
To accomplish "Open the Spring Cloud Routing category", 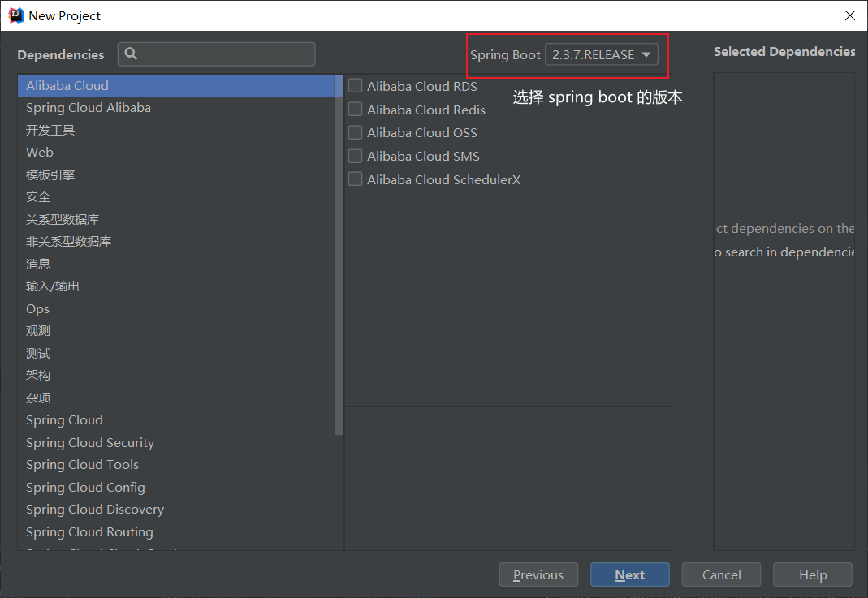I will [x=176, y=531].
